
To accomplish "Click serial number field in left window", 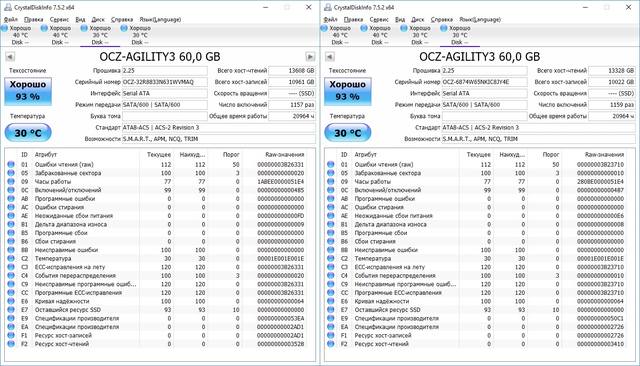I will coord(164,82).
